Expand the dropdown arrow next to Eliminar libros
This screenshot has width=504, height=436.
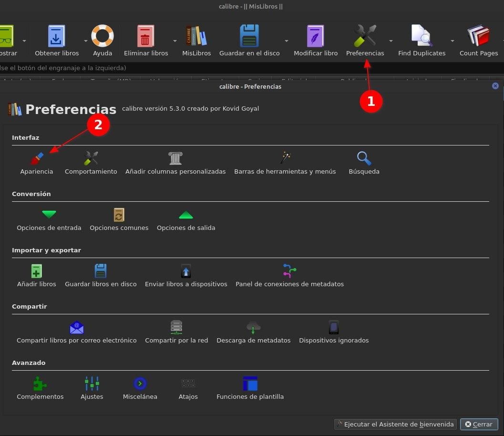pos(175,41)
